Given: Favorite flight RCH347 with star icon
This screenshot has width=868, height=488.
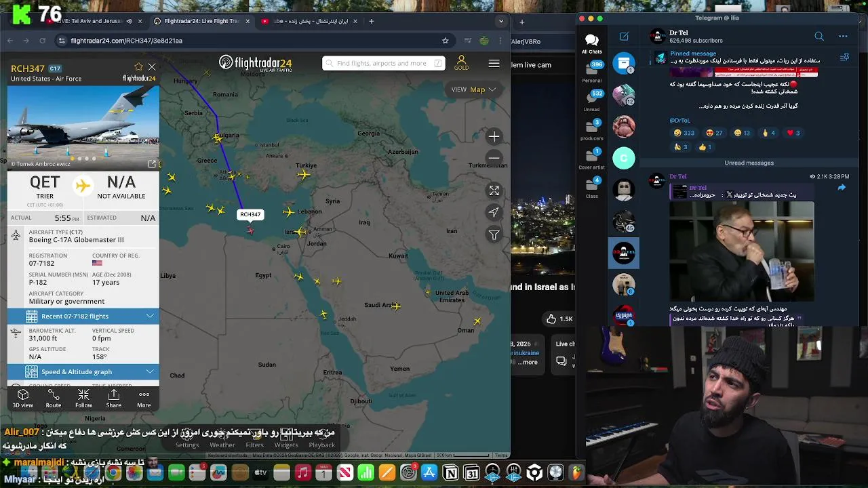Looking at the screenshot, I should (138, 67).
